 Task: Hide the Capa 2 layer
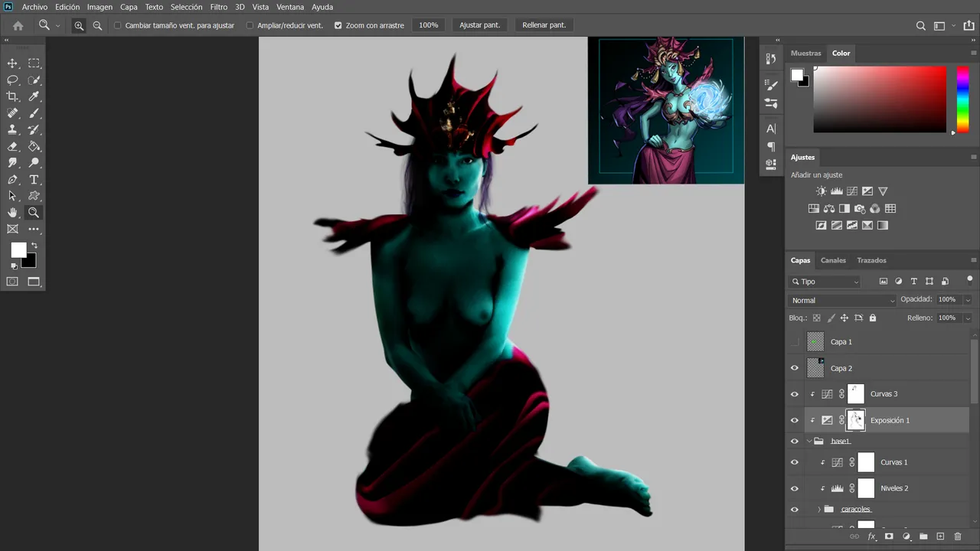click(x=794, y=368)
